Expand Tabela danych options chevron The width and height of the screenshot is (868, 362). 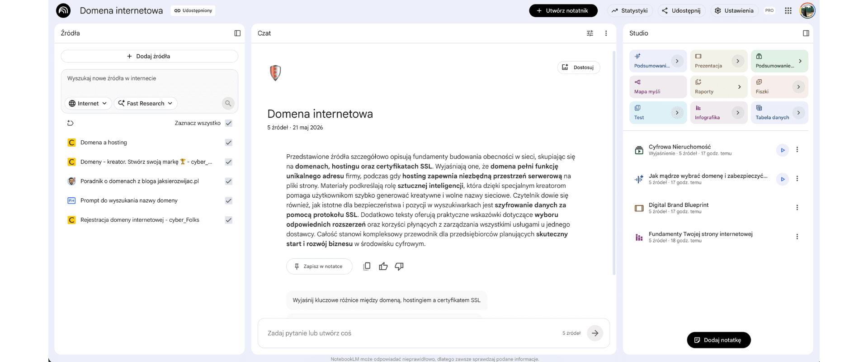798,113
